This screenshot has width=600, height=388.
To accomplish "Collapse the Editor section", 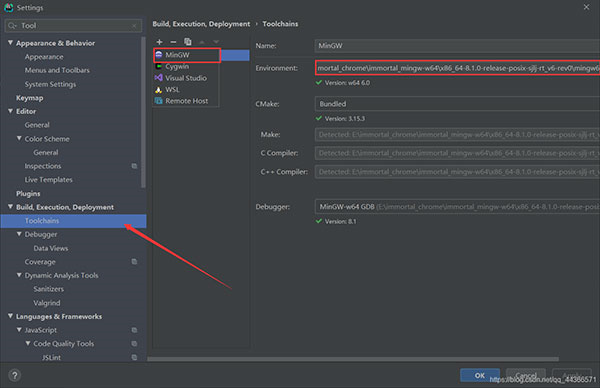I will [x=10, y=111].
